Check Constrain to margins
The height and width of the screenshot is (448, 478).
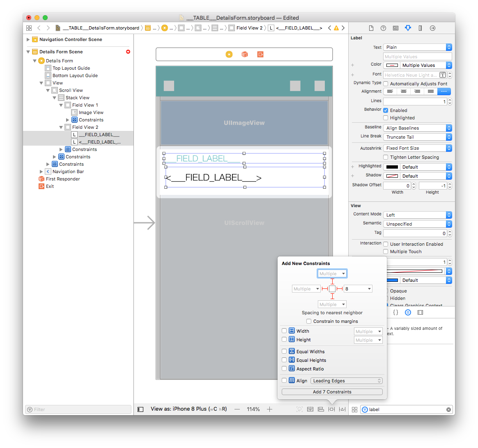click(309, 321)
